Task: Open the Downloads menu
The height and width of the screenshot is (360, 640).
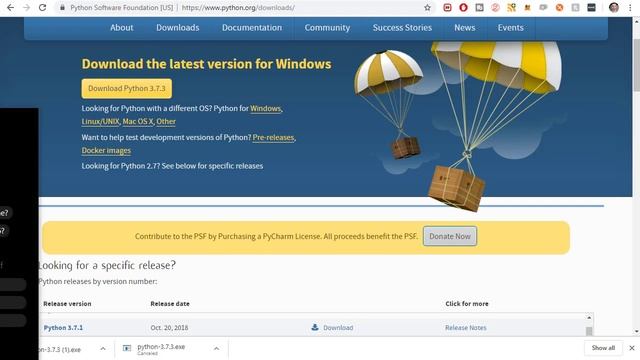Action: coord(178,27)
